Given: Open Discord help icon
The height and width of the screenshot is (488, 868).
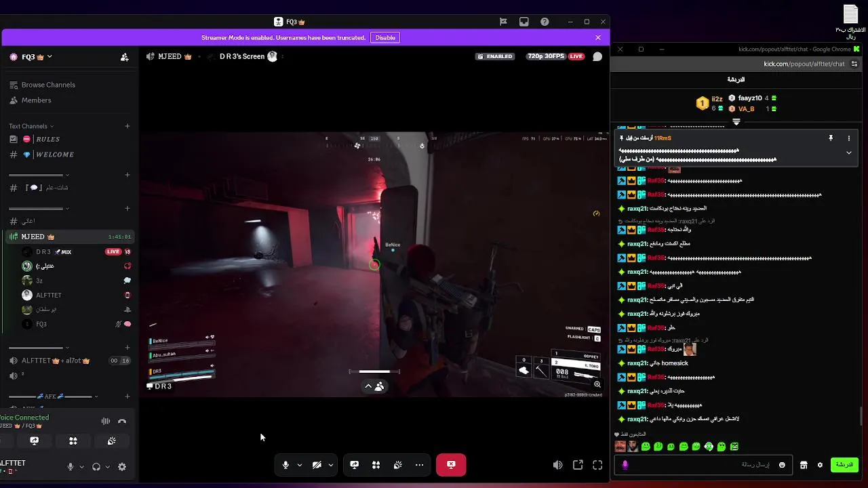Looking at the screenshot, I should 545,22.
